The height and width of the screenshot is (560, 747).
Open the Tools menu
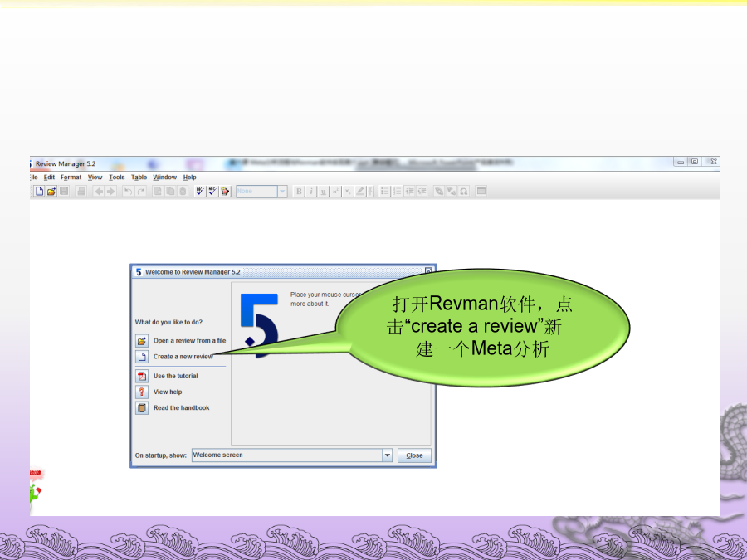click(117, 178)
